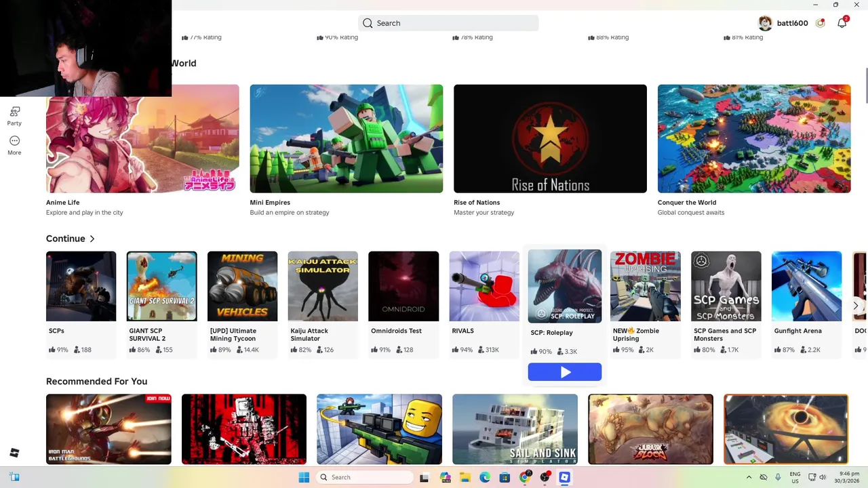Click the volume tray icon
Viewport: 868px width, 488px height.
pyautogui.click(x=823, y=477)
